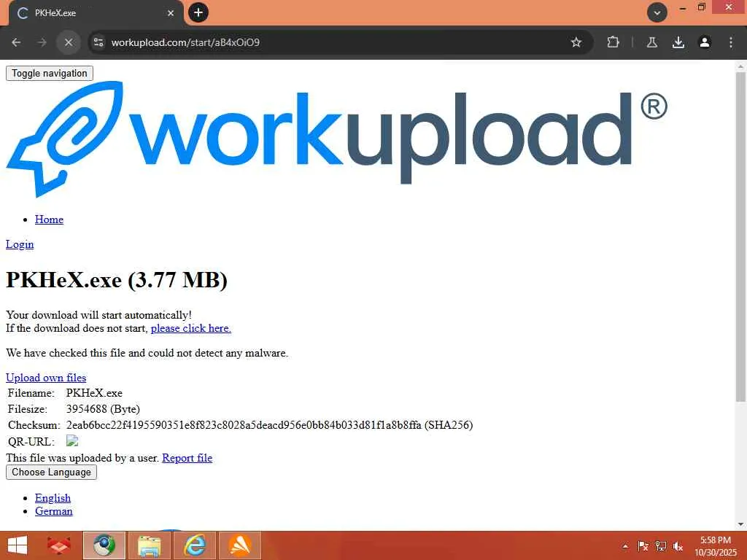This screenshot has width=747, height=560.
Task: Stop page loading with the X button
Action: click(x=69, y=42)
